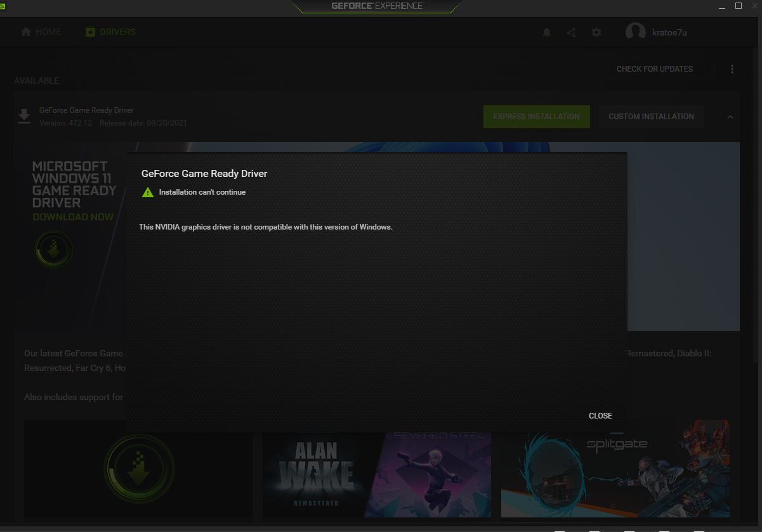
Task: Click 'Version: 472.12' text
Action: click(65, 123)
